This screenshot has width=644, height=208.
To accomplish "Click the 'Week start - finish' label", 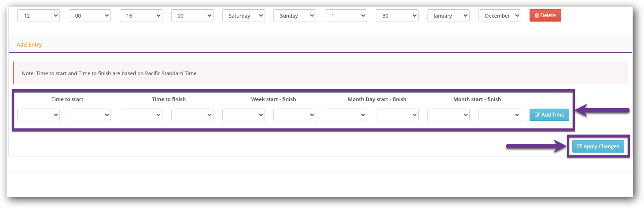I will (273, 99).
